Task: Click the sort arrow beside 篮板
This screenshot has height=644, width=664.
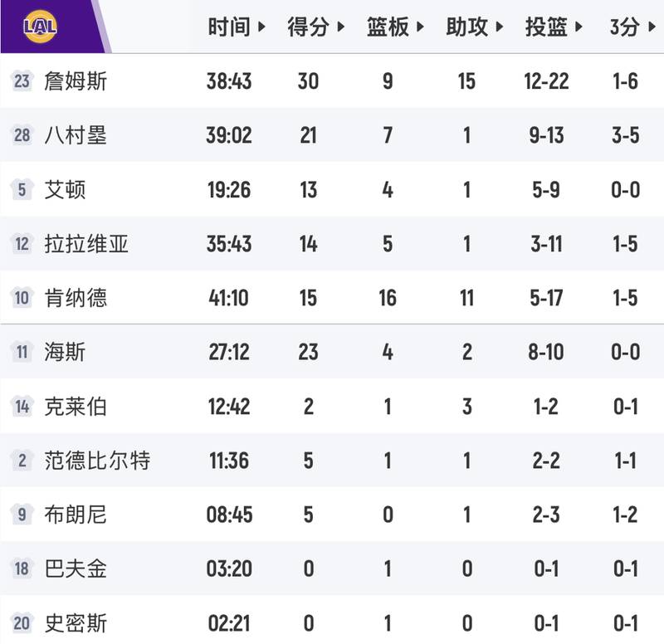Action: coord(420,26)
